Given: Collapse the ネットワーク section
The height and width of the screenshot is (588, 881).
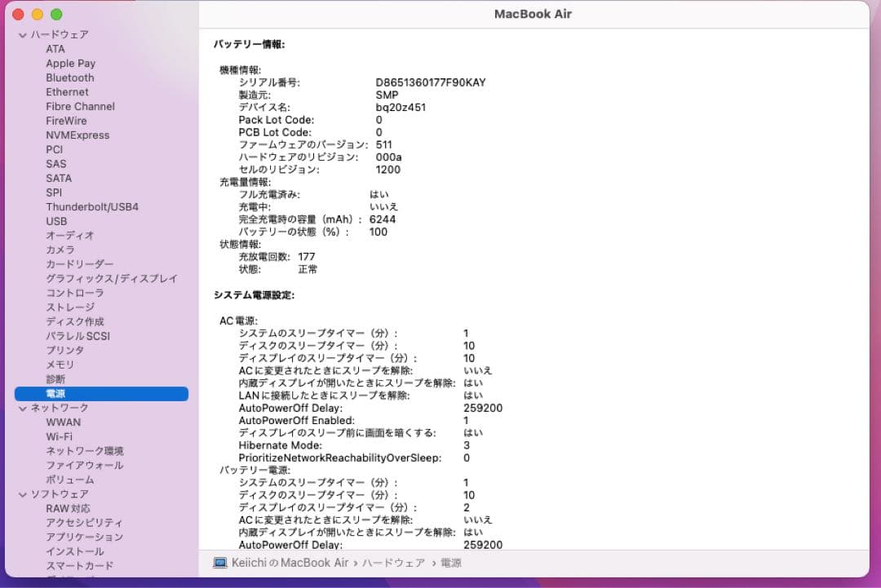Looking at the screenshot, I should (x=23, y=409).
